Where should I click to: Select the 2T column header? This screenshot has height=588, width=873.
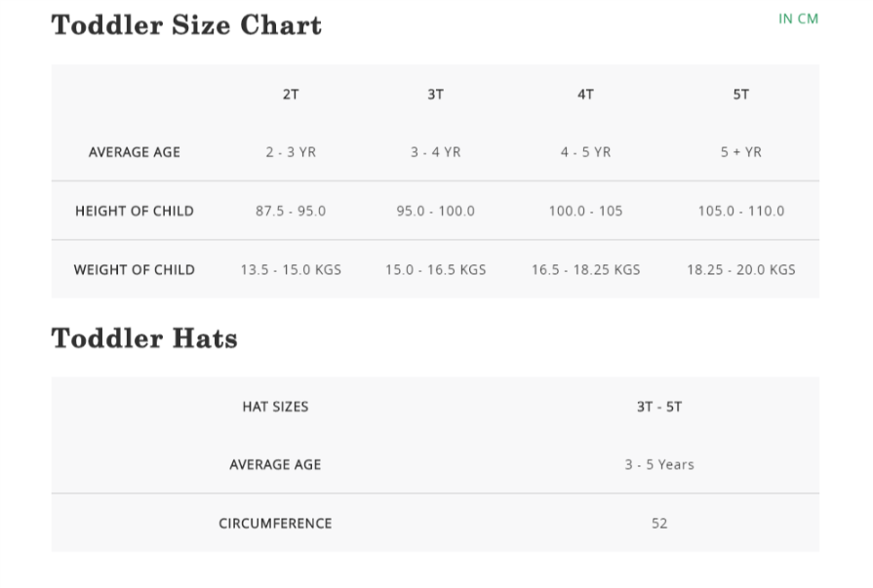[x=291, y=95]
